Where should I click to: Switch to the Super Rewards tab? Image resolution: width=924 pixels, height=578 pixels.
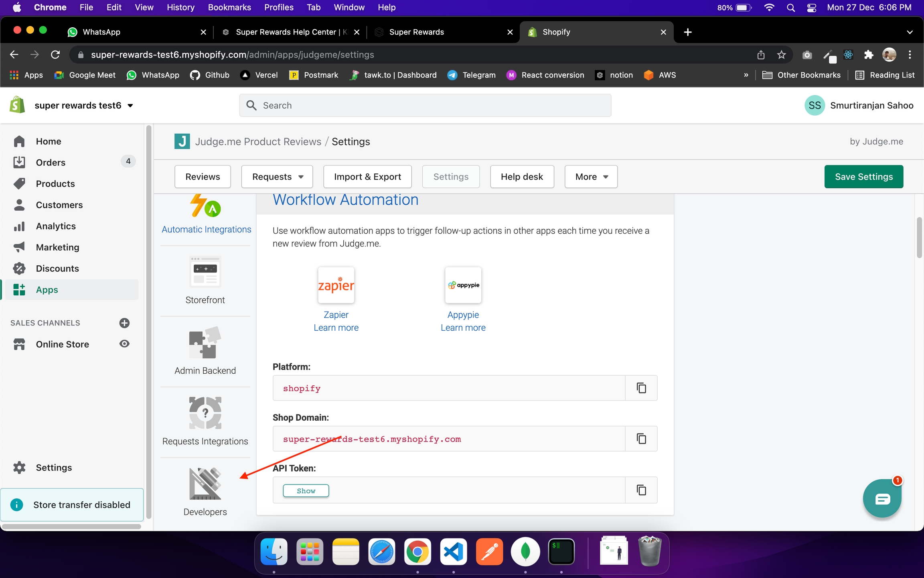point(416,32)
